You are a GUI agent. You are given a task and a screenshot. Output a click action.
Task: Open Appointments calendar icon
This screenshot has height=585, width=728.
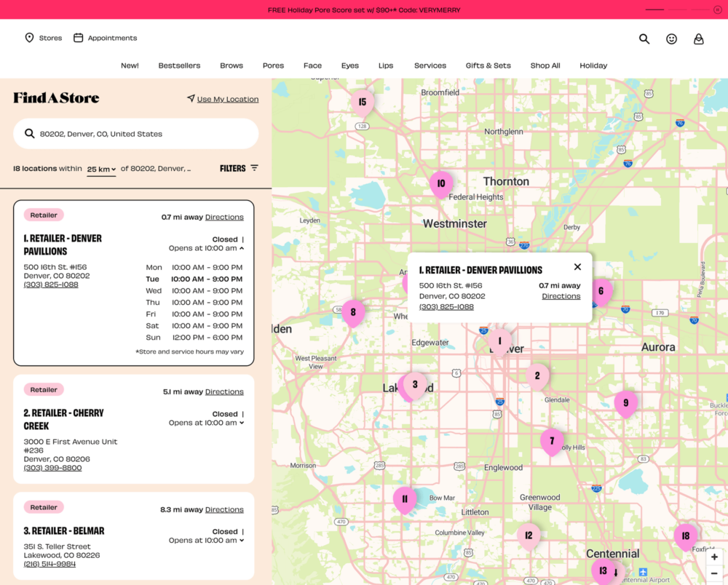tap(79, 38)
